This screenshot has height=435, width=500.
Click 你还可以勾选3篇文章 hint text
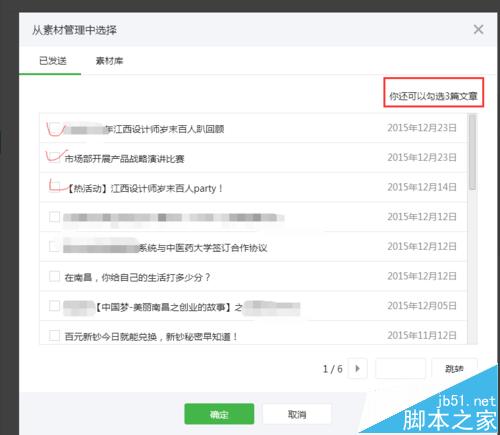433,96
